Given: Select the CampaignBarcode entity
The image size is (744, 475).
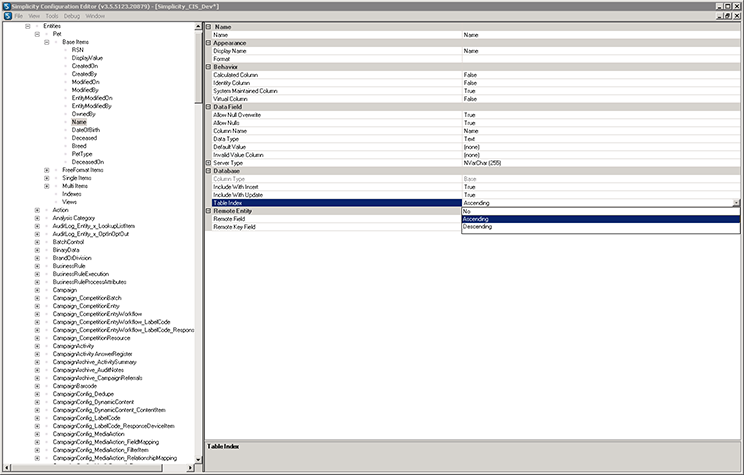Looking at the screenshot, I should coord(74,386).
